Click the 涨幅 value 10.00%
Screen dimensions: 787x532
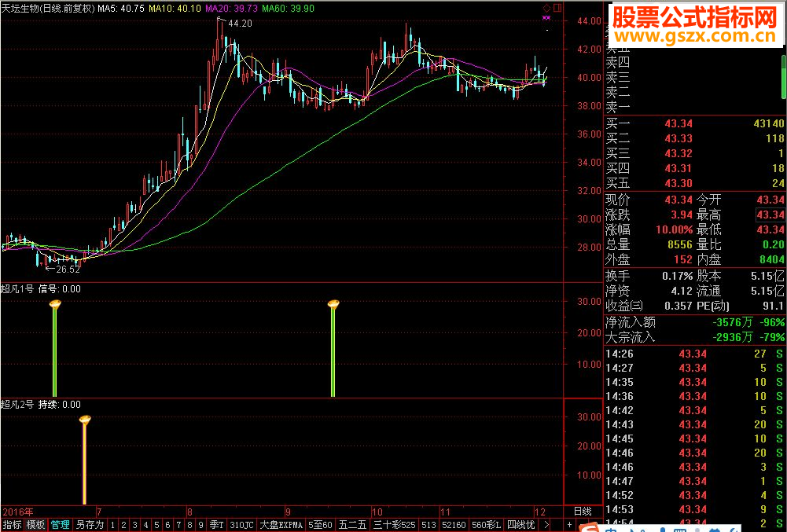point(675,230)
